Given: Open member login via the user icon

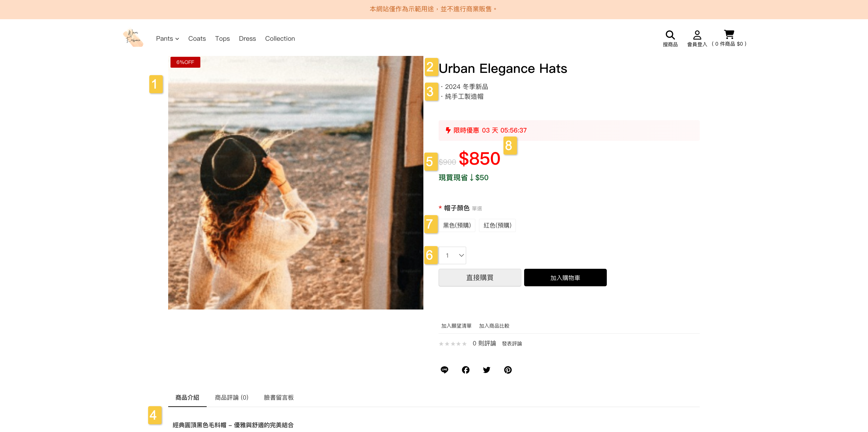Looking at the screenshot, I should point(697,35).
